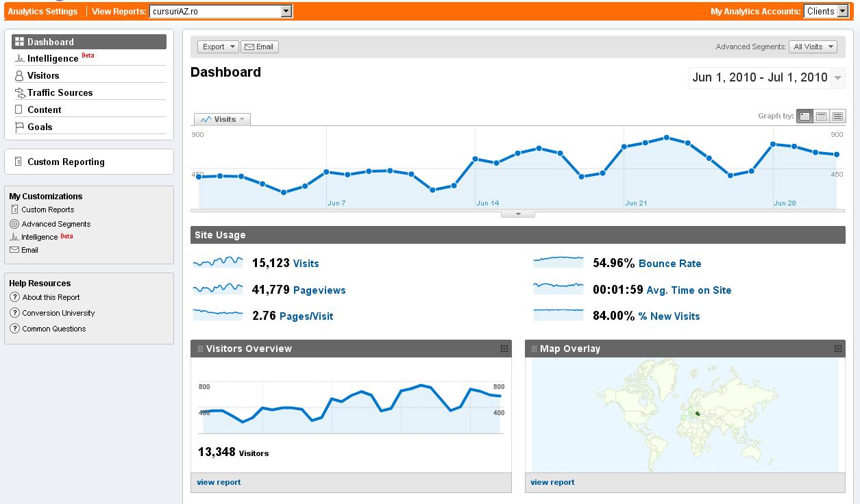Click the Goals flag icon
The height and width of the screenshot is (504, 860).
click(x=20, y=127)
